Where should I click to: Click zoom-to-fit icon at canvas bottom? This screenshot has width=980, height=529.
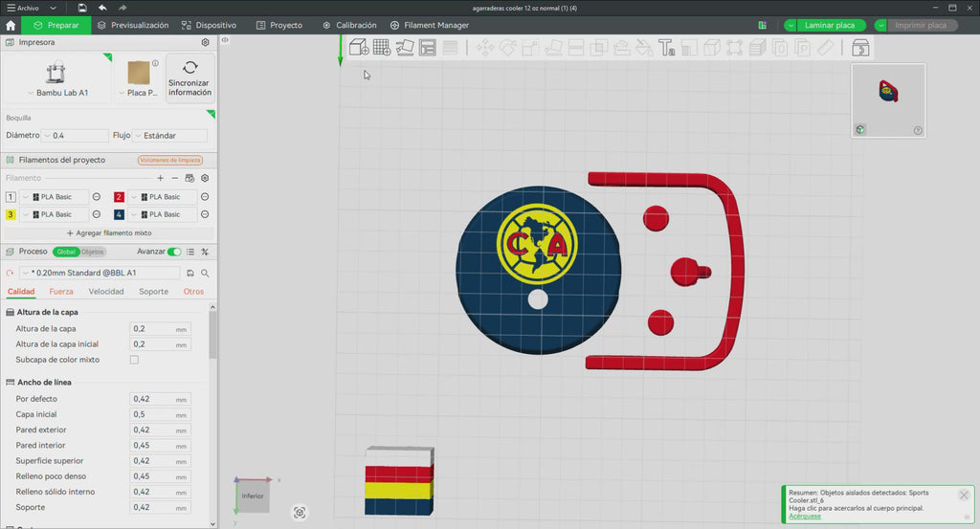(300, 513)
